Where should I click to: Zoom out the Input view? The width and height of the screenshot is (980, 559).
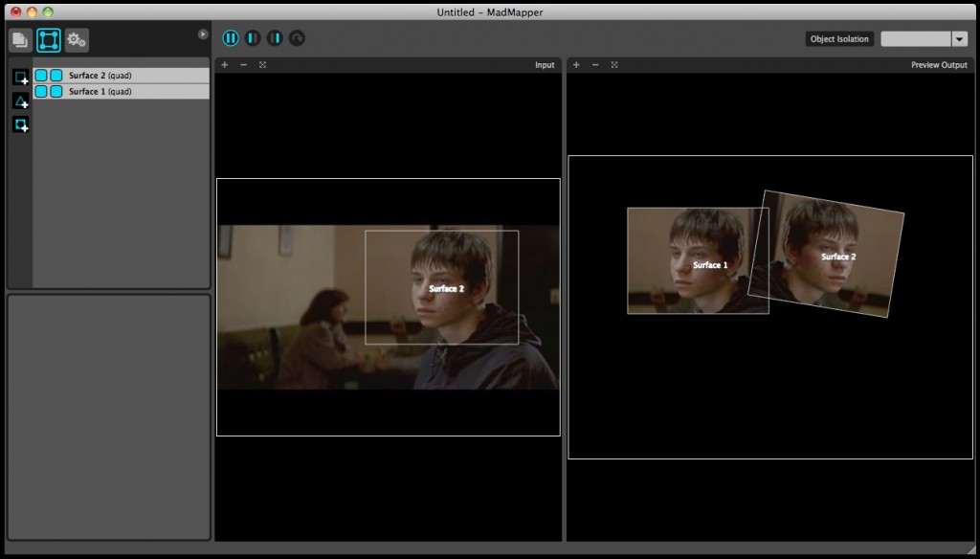tap(244, 65)
